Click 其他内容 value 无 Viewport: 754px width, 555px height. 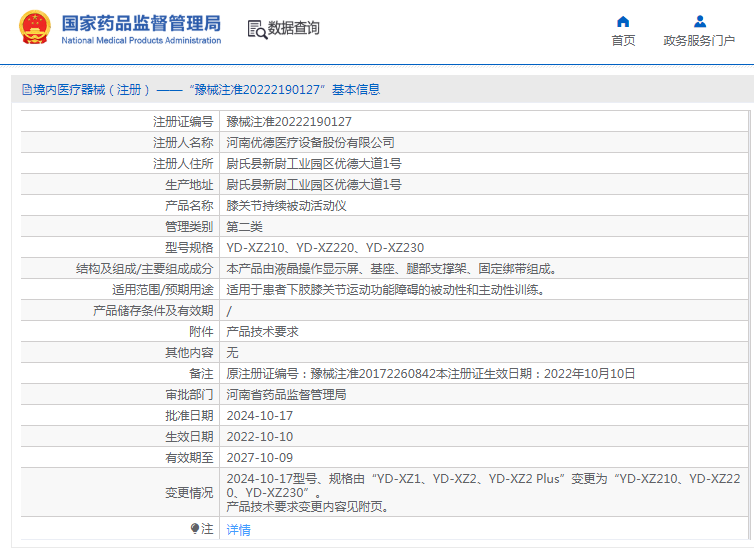click(232, 353)
